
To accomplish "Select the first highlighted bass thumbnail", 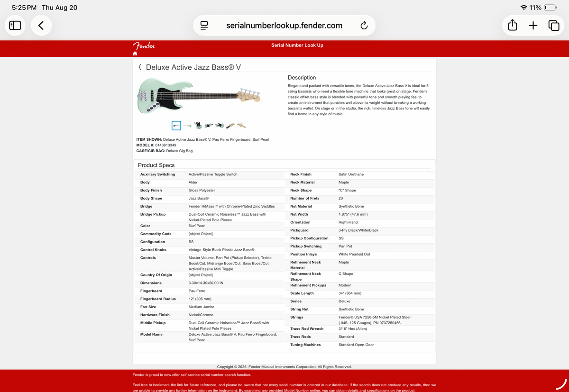I will coord(176,126).
